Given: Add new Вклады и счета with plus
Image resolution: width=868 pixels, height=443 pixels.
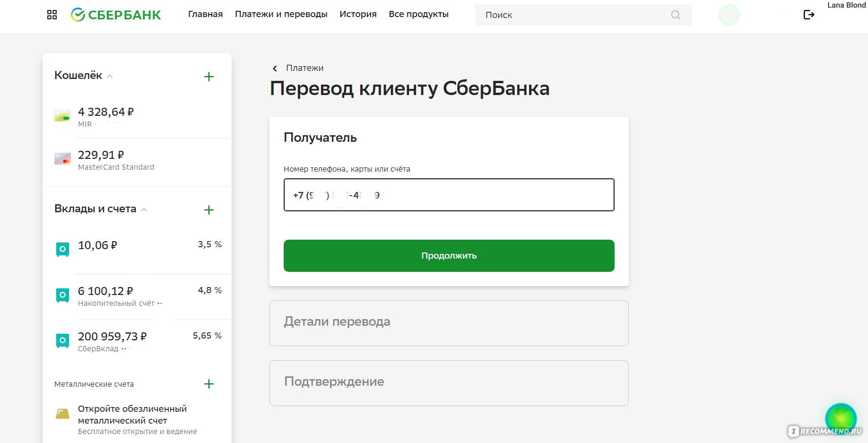Looking at the screenshot, I should click(x=209, y=210).
